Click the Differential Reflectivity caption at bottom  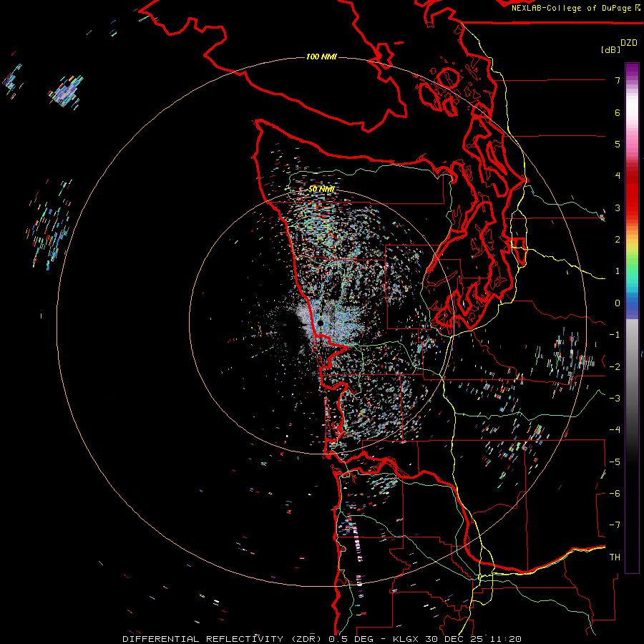tap(322, 639)
